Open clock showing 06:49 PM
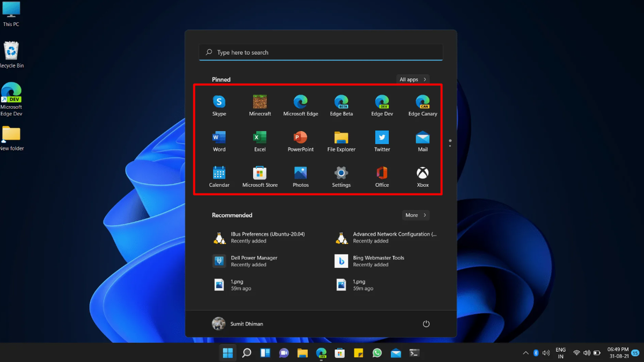644x362 pixels. click(x=618, y=353)
